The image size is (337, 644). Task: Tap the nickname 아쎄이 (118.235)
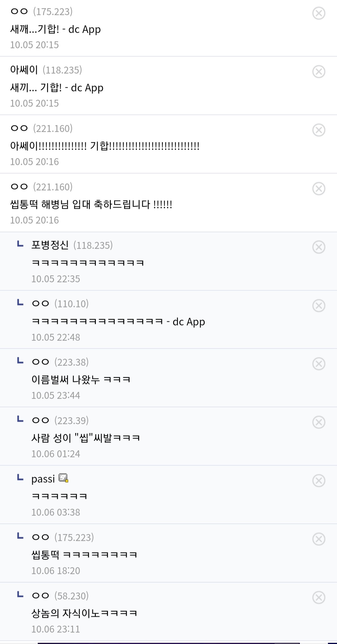click(24, 70)
